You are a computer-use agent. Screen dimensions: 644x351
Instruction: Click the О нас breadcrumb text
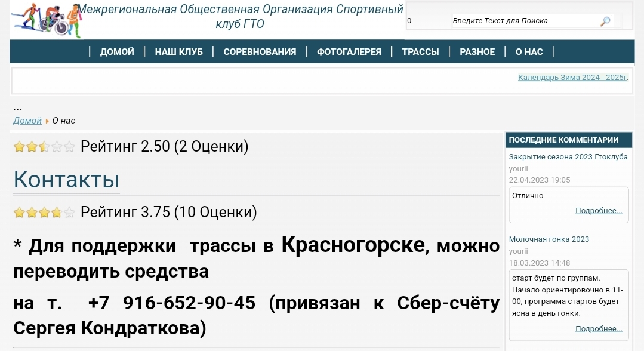tap(64, 121)
